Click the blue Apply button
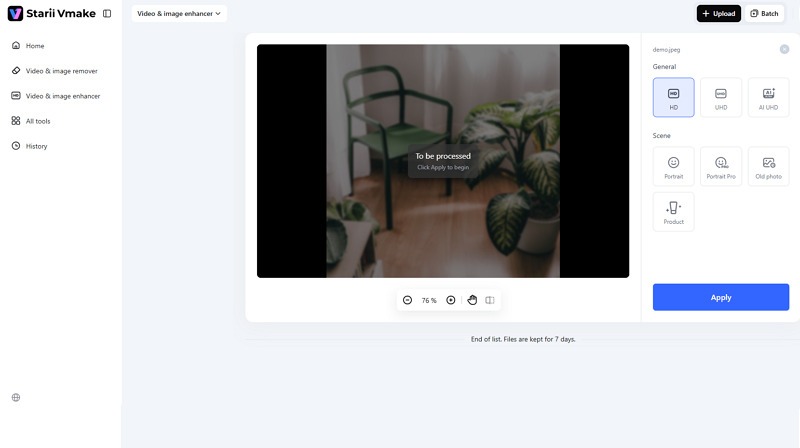Screen dimensions: 800x448 (x=721, y=297)
